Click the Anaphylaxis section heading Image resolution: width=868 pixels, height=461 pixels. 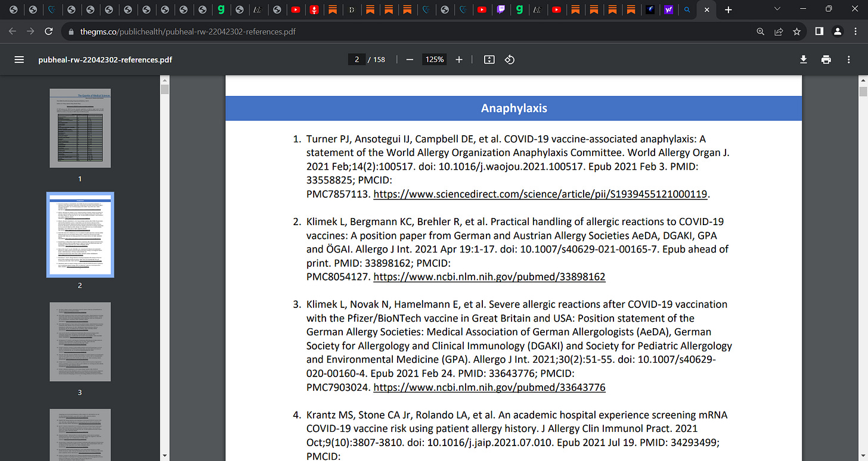pos(514,108)
